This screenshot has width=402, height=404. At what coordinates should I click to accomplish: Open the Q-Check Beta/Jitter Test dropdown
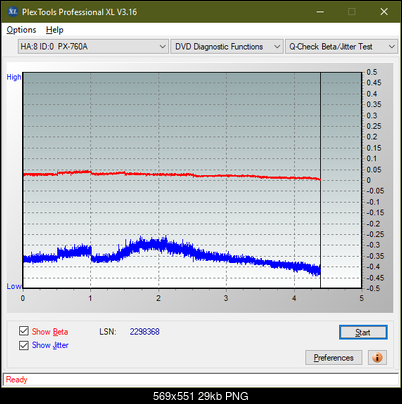tap(341, 47)
